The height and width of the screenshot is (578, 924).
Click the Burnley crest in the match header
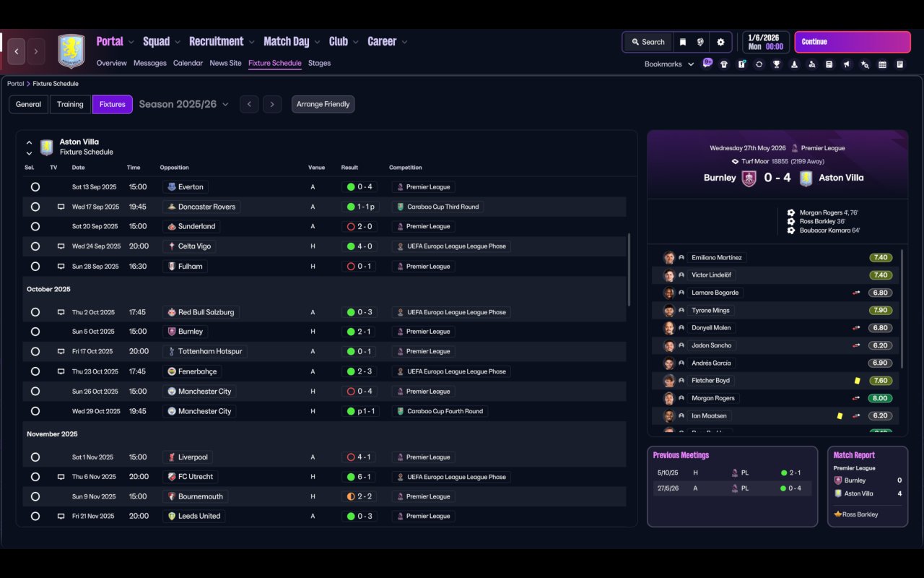point(749,178)
